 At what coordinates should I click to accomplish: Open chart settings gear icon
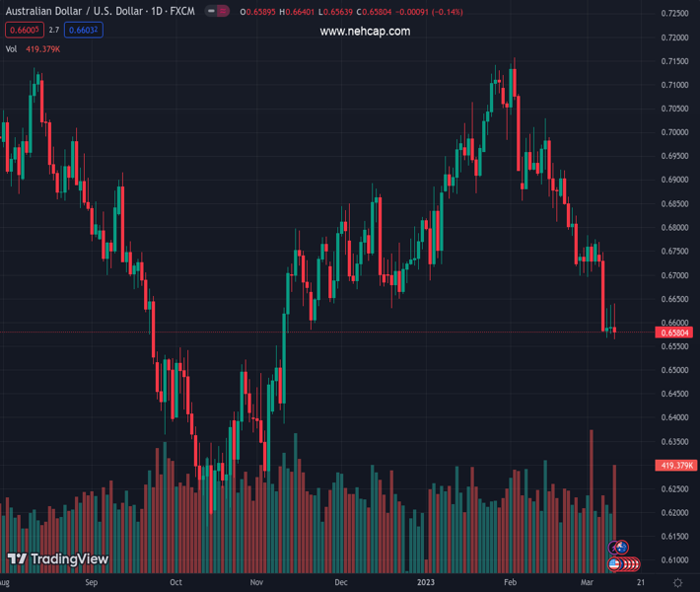[x=678, y=583]
